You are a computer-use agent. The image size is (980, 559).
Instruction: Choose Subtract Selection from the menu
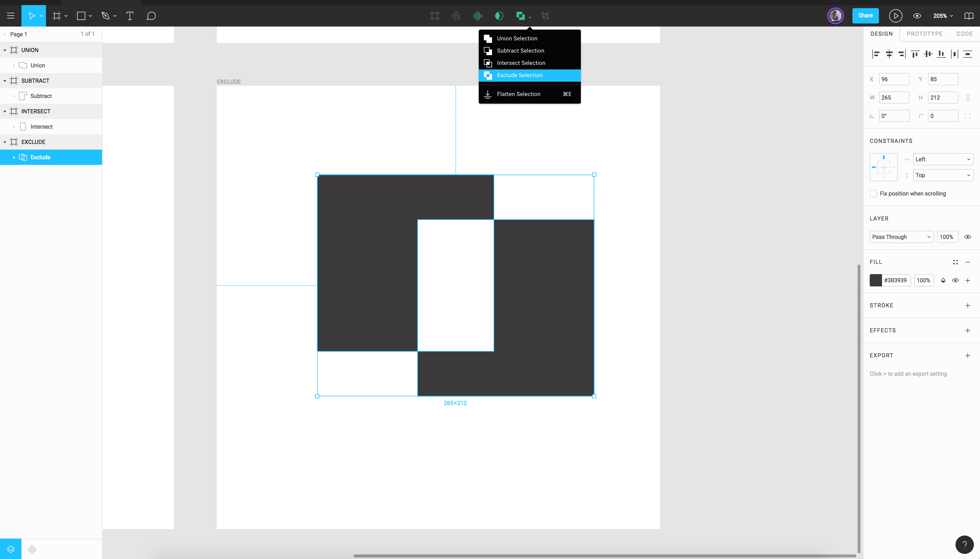coord(520,51)
